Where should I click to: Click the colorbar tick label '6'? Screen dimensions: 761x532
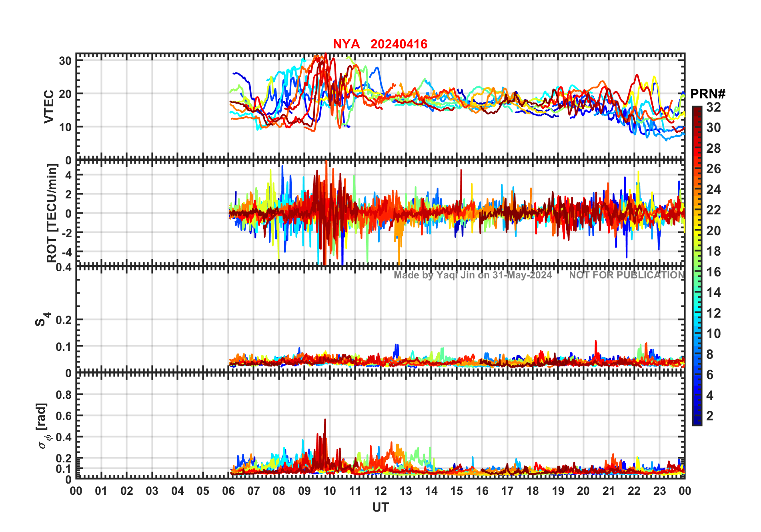click(x=710, y=375)
